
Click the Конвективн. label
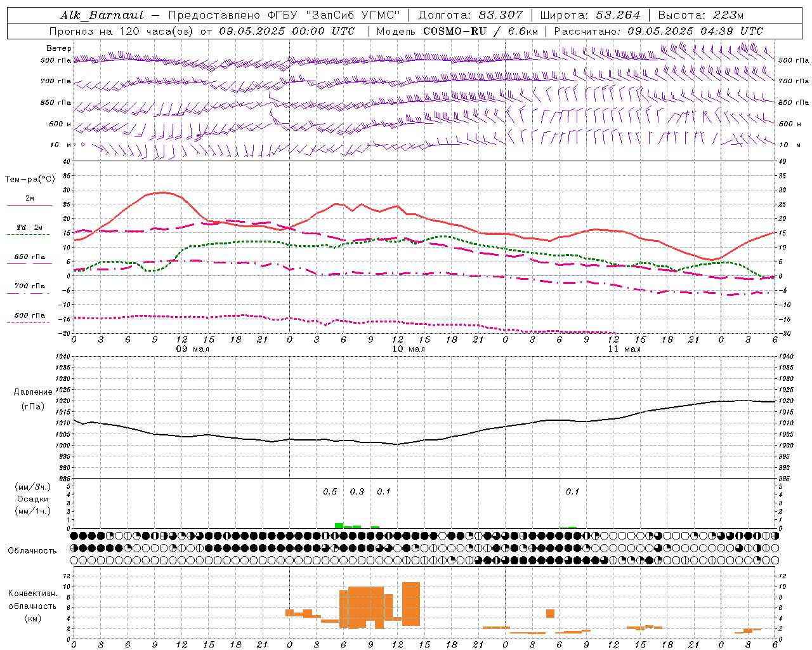[x=33, y=594]
